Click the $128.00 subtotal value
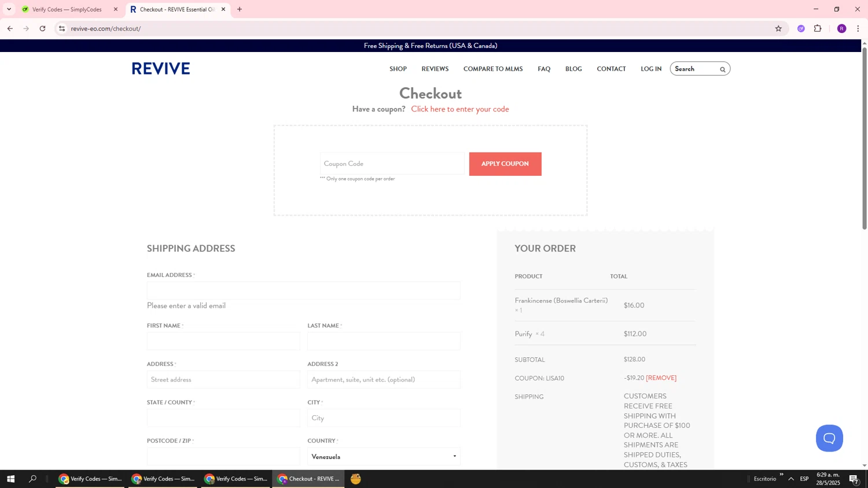 pos(634,360)
